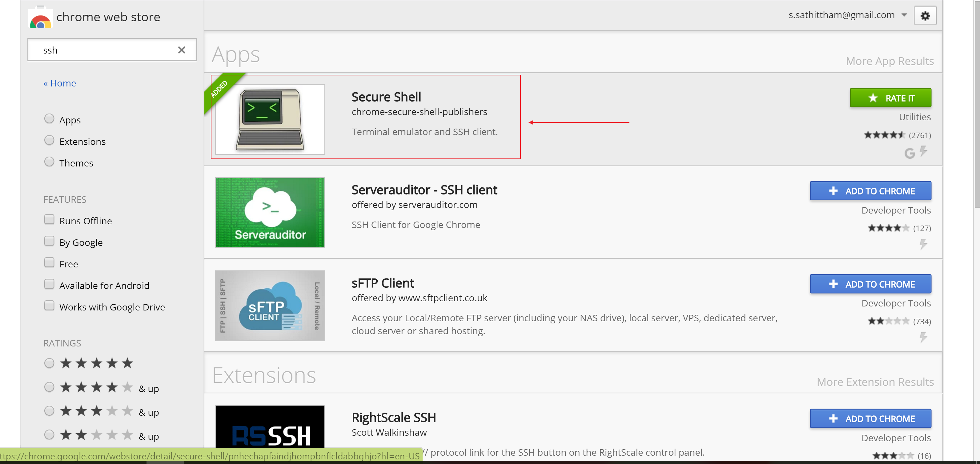Image resolution: width=980 pixels, height=464 pixels.
Task: Click the green RATE IT button
Action: tap(891, 98)
